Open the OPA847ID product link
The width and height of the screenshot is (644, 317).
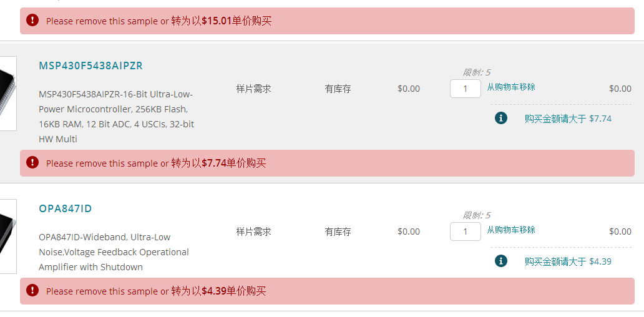(65, 208)
